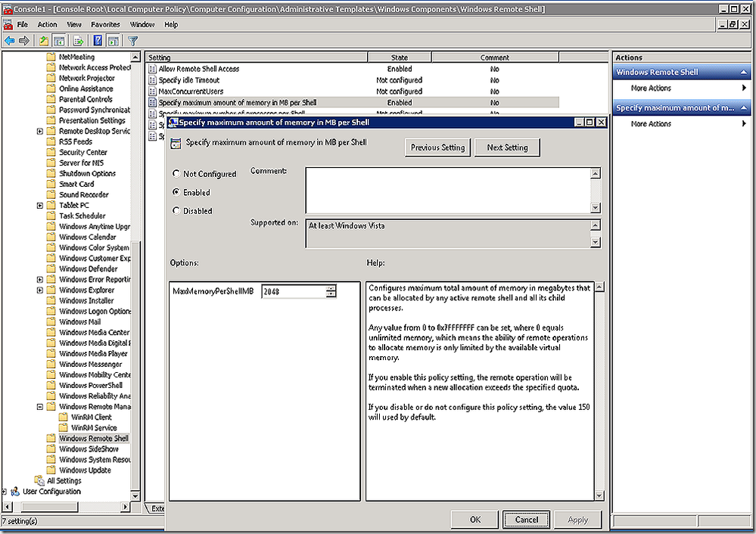Click inside the Comment text box
The width and height of the screenshot is (756, 534).
click(448, 190)
